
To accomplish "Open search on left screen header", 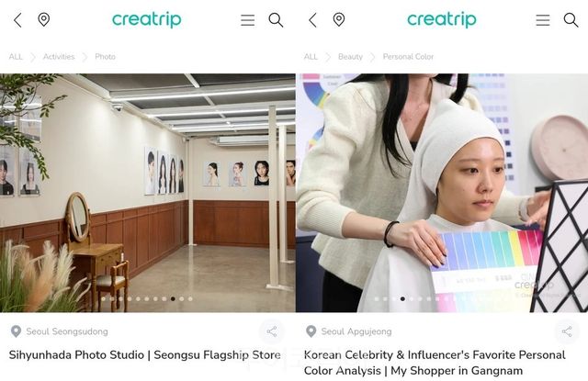I will coord(276,20).
